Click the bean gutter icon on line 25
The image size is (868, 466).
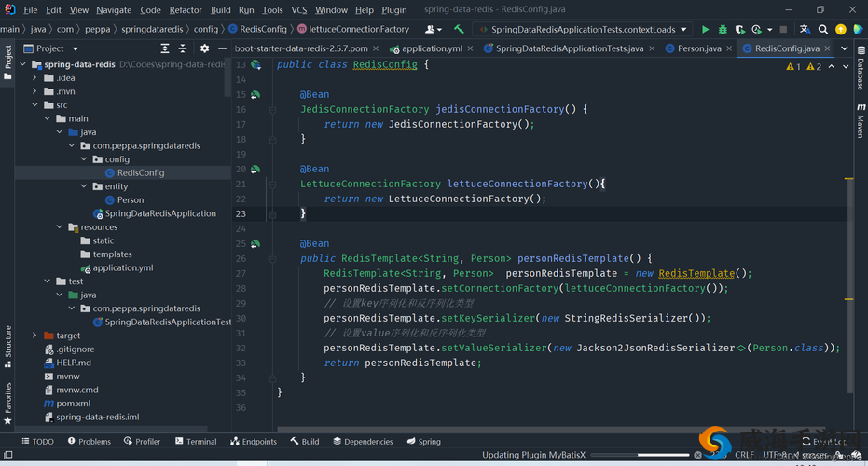pos(255,243)
